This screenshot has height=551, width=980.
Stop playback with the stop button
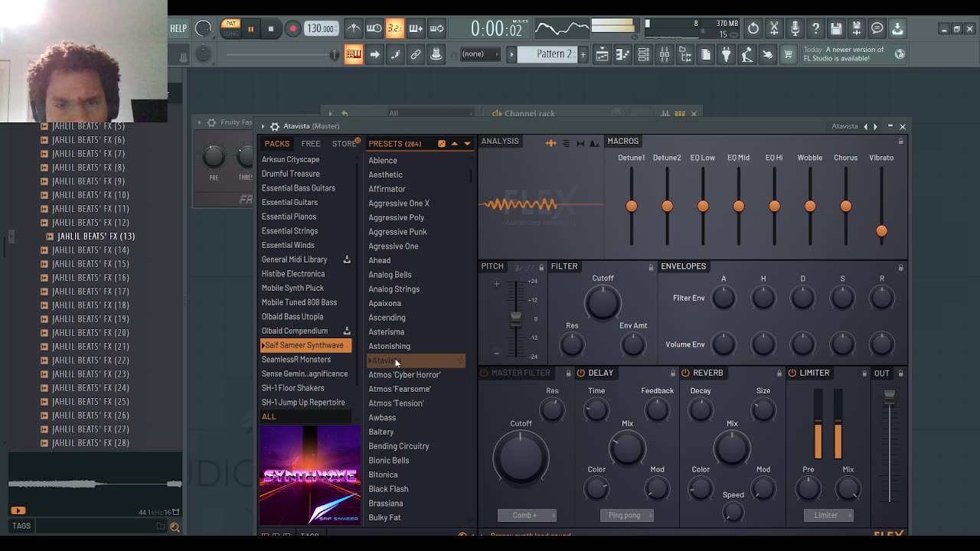point(270,29)
